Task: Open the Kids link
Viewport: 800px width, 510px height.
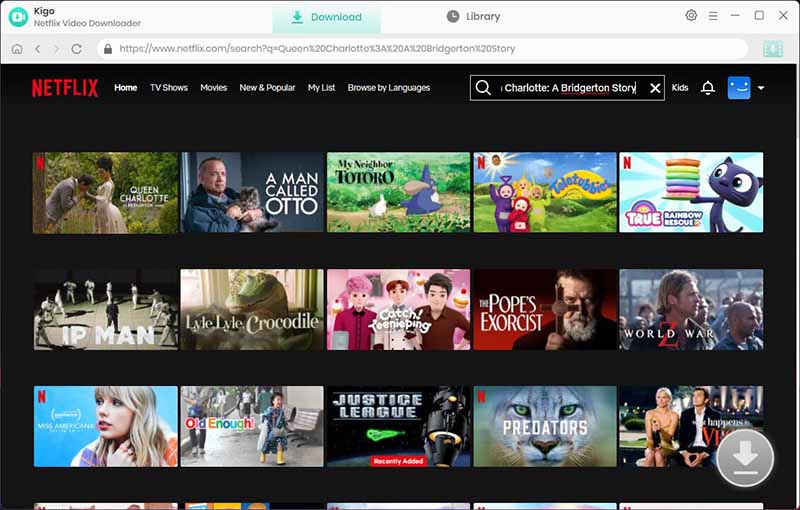Action: (x=680, y=88)
